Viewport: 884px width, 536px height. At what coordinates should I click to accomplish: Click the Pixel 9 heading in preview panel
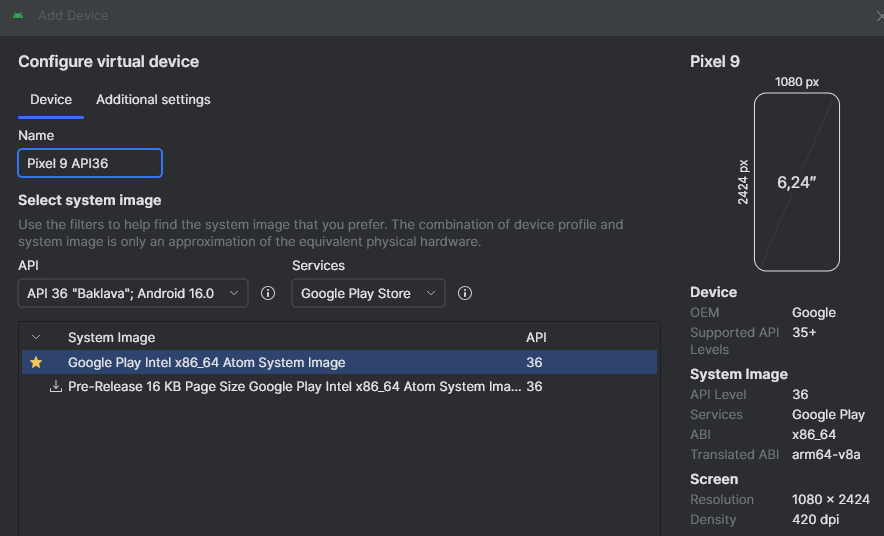pos(715,61)
